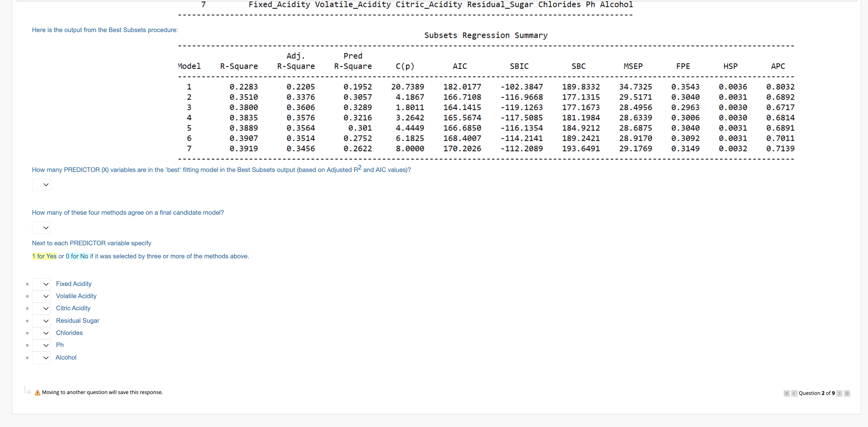Expand the Volatile Acidity selection dropdown
Screen dimensions: 868x427
[x=42, y=296]
